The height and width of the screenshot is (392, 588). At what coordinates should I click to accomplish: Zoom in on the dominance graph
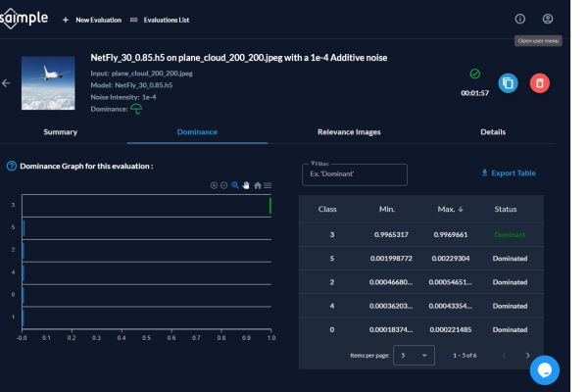tap(214, 185)
